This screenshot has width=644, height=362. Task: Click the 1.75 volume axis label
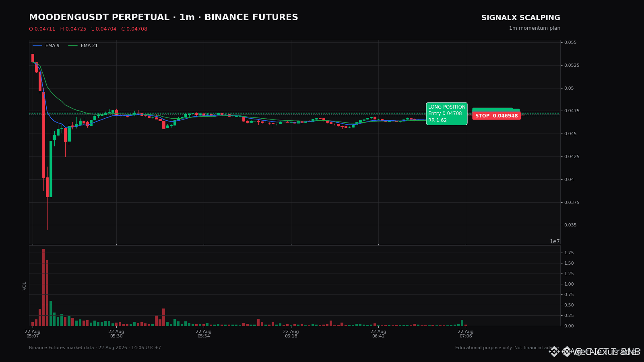(569, 253)
